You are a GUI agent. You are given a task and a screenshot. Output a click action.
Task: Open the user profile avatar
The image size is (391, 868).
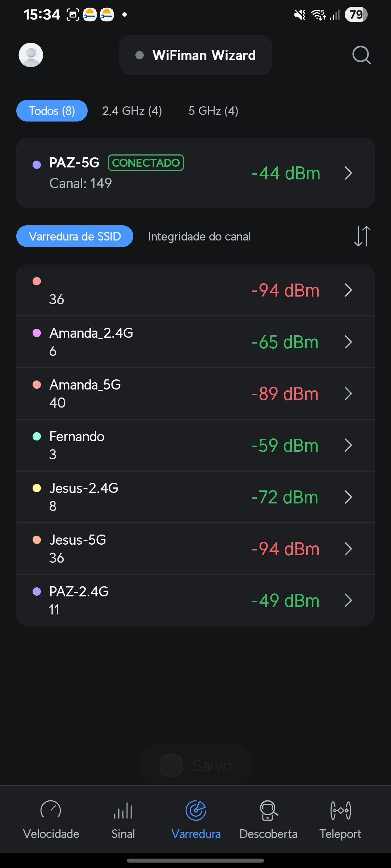tap(31, 55)
